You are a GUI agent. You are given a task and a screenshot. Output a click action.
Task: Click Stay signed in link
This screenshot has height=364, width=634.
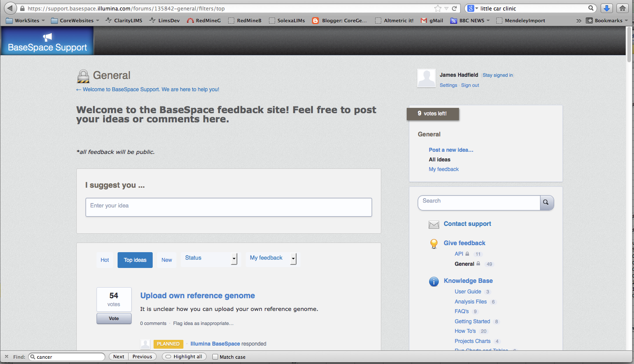click(x=498, y=75)
